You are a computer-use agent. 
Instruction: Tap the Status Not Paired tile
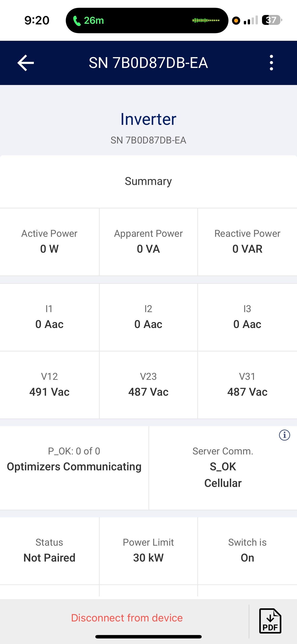pos(49,550)
